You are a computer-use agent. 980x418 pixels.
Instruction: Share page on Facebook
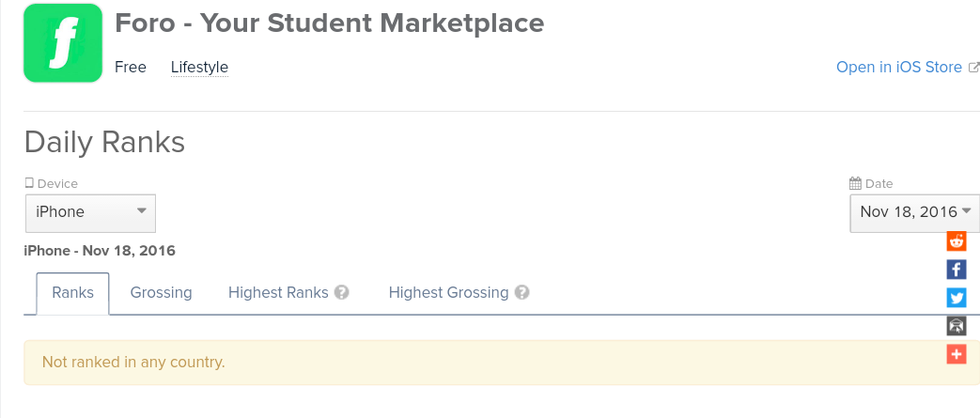[x=957, y=270]
